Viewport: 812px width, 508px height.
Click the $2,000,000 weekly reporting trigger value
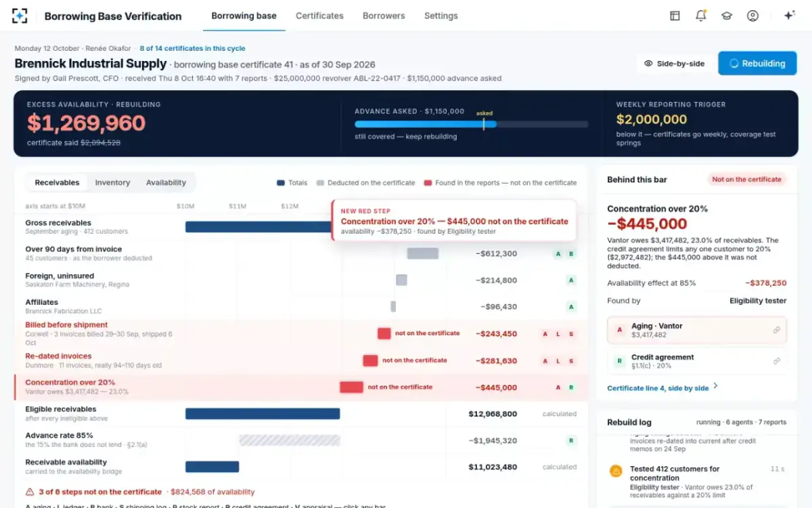[x=652, y=120]
